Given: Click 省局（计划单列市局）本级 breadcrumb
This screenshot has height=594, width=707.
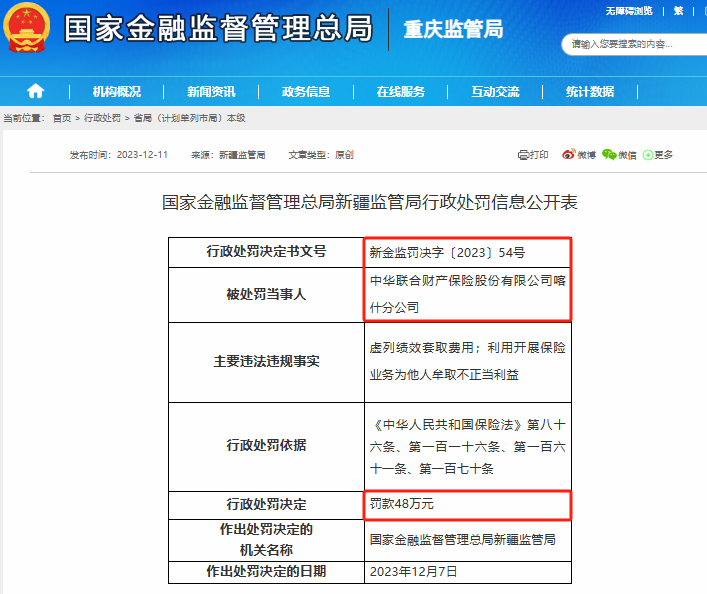Looking at the screenshot, I should (189, 118).
